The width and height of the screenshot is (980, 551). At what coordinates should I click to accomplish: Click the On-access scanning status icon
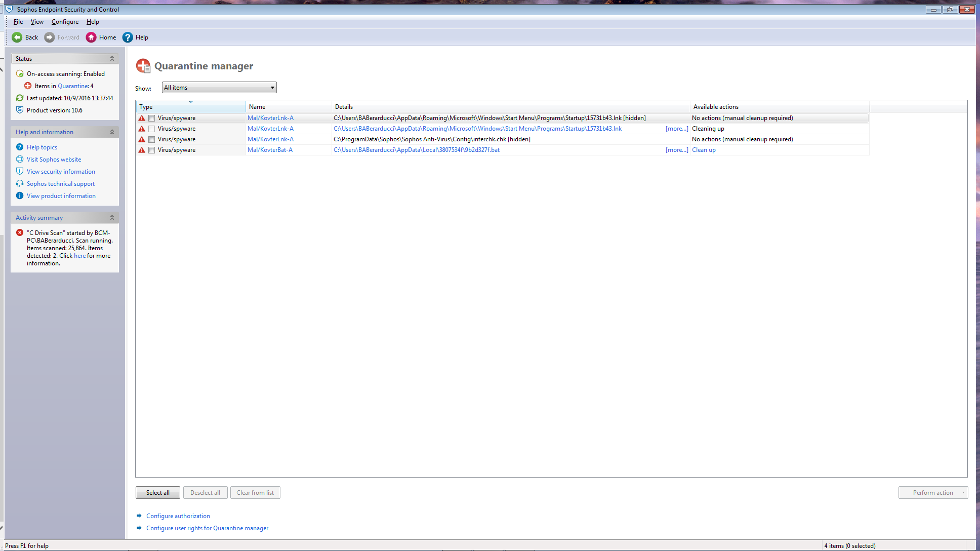[x=20, y=74]
